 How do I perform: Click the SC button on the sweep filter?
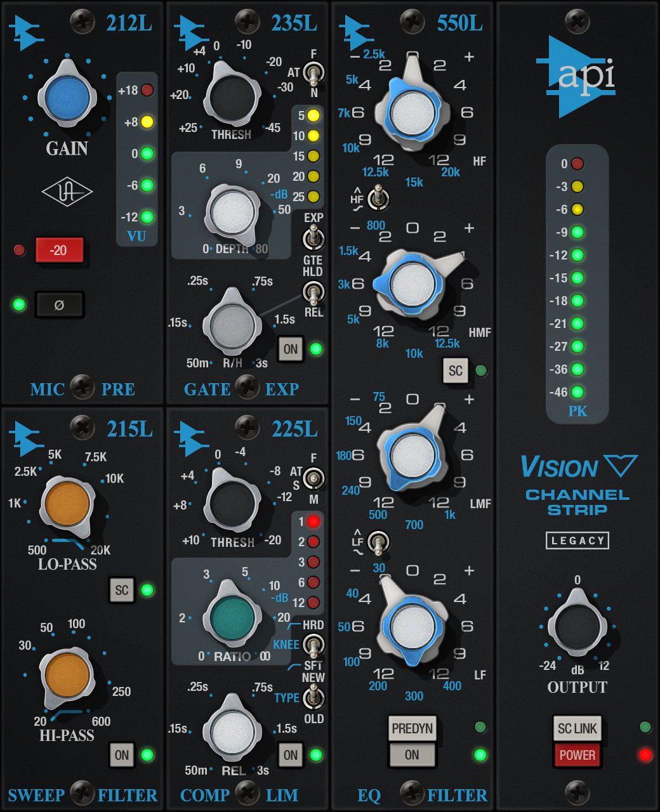pos(122,590)
